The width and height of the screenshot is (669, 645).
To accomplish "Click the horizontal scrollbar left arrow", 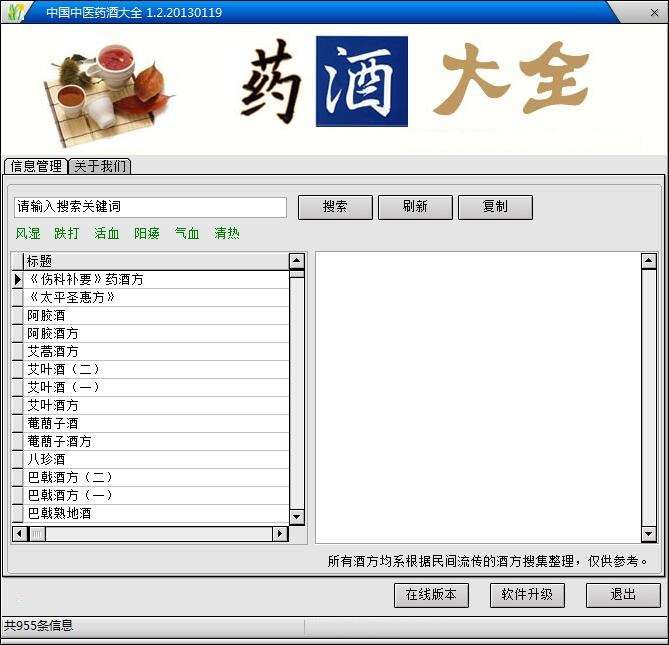I will pos(20,534).
